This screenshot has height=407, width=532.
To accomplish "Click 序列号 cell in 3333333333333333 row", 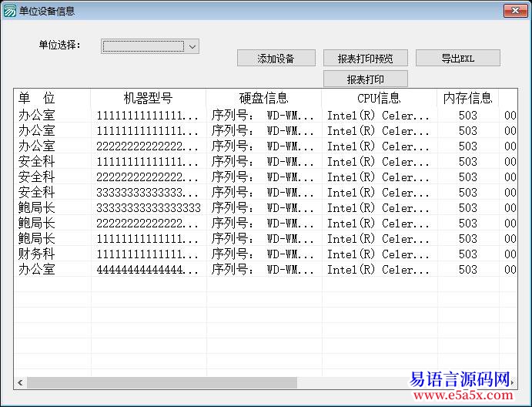I will tap(263, 207).
